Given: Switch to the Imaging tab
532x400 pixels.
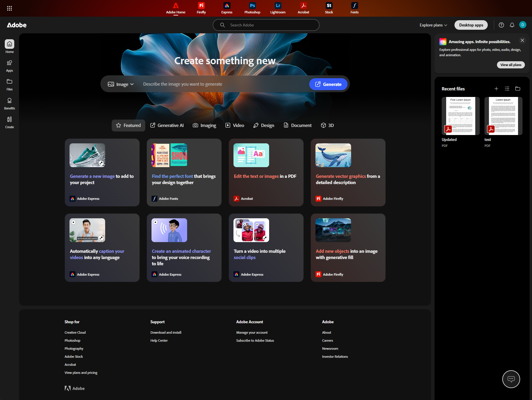Looking at the screenshot, I should click(204, 126).
